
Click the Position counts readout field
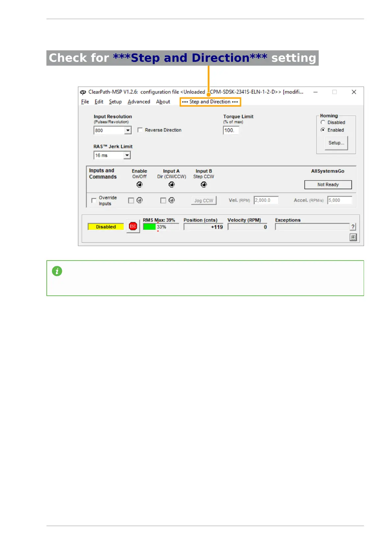coord(203,227)
